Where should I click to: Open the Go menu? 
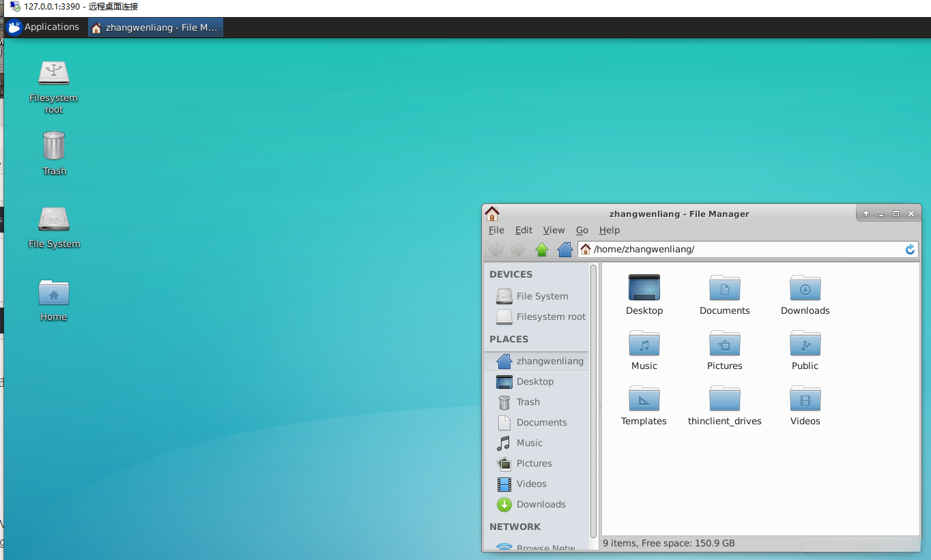(582, 231)
